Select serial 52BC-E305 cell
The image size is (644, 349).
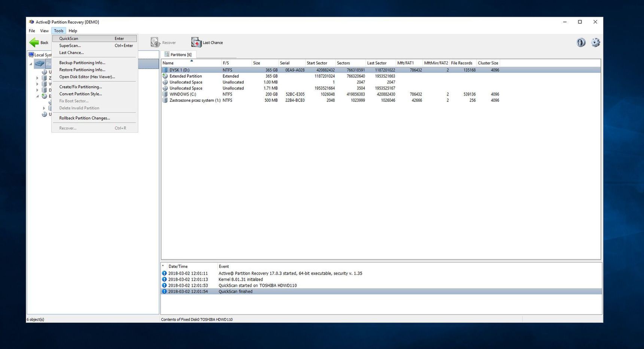[295, 94]
